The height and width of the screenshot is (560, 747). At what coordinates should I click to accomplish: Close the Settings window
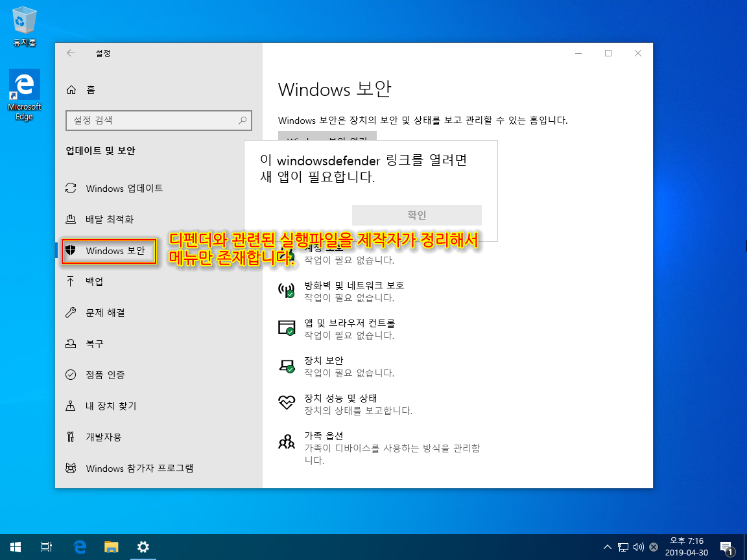point(638,53)
